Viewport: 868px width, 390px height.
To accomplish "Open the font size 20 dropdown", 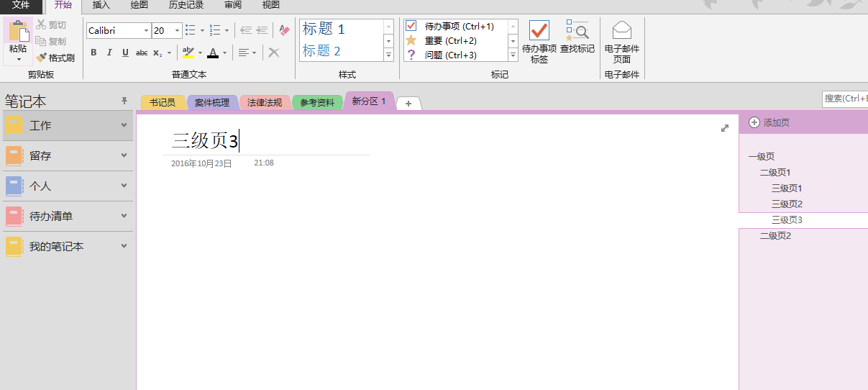I will (178, 30).
